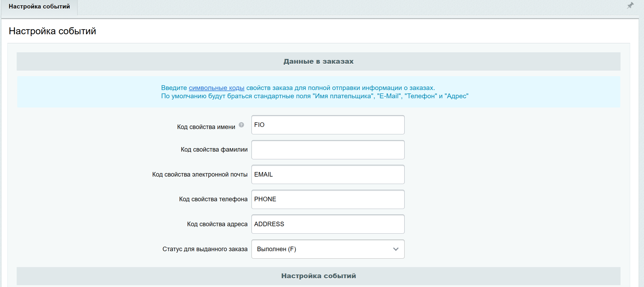Viewport: 644px width, 287px height.
Task: Focus the empty Код свойства фамилии field
Action: pos(328,150)
